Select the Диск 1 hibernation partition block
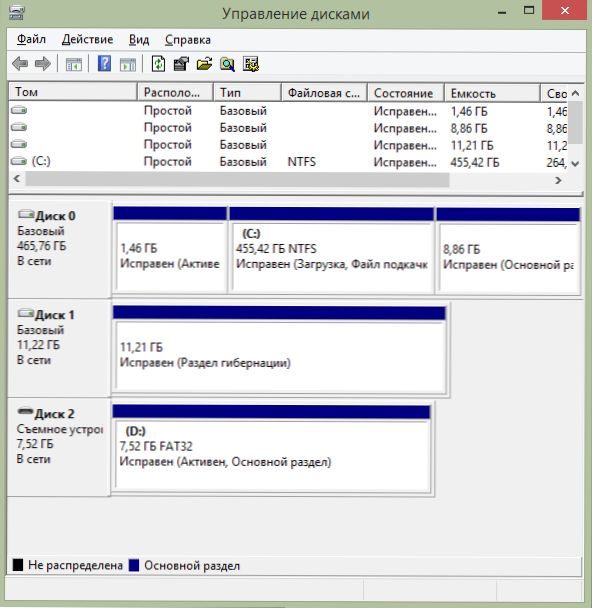The width and height of the screenshot is (592, 608). (279, 349)
